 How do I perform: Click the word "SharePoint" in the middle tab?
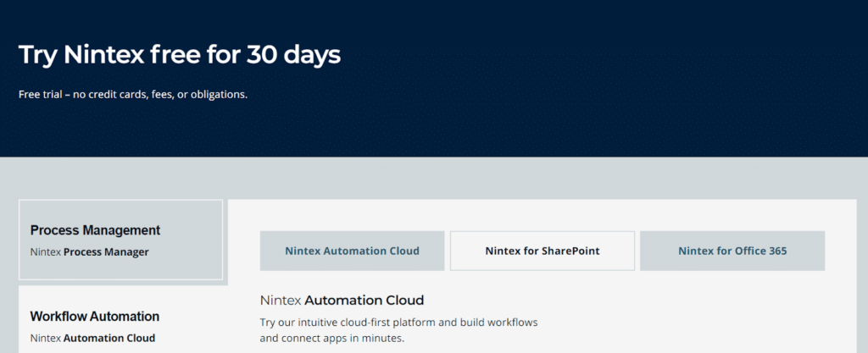pos(570,251)
